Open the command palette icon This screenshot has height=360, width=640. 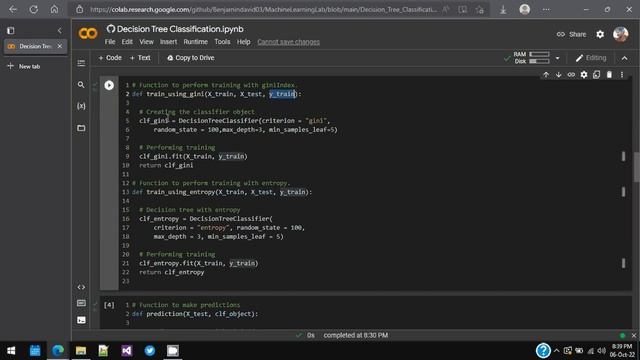(81, 303)
